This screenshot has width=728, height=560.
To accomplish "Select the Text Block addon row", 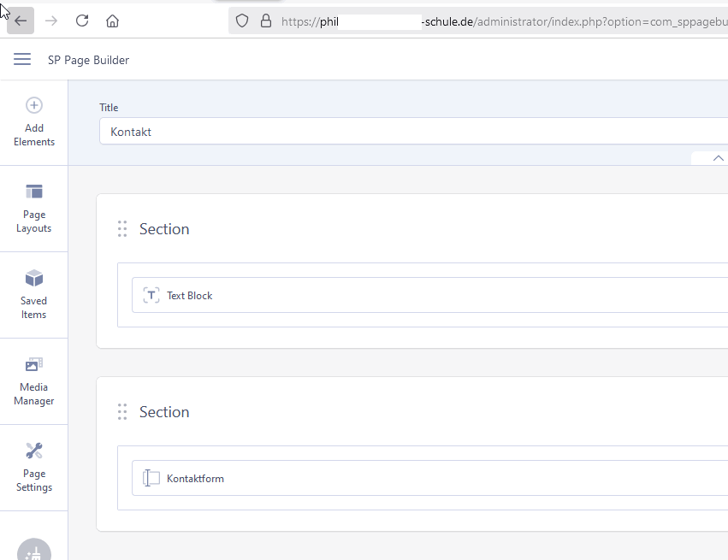I will click(430, 295).
